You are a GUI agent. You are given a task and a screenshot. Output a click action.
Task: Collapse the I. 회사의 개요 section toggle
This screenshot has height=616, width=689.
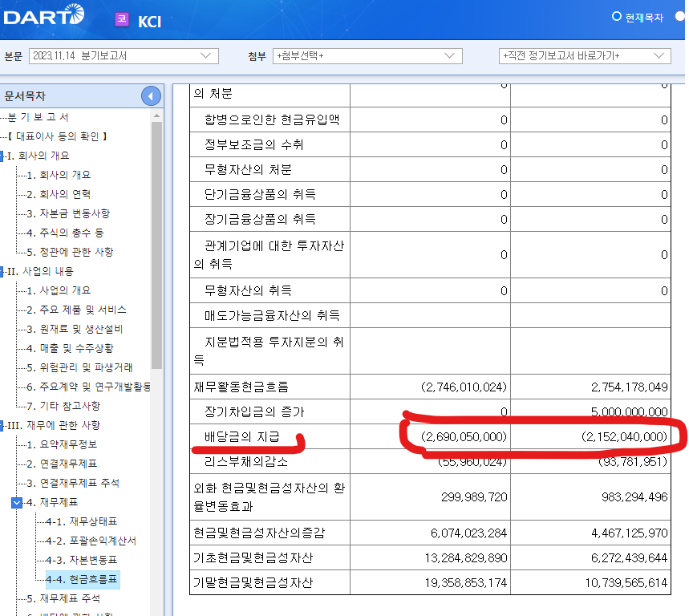2,156
